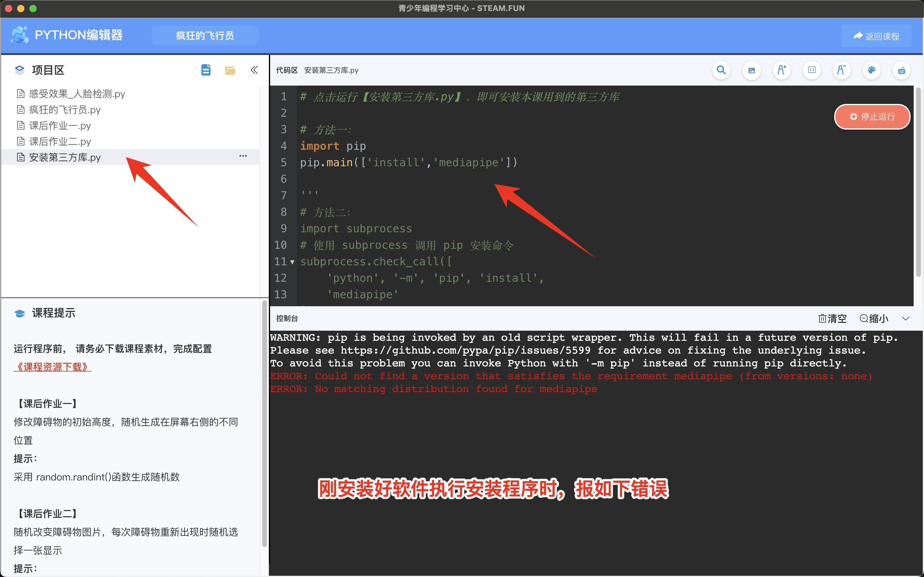Click the image insert icon
The height and width of the screenshot is (577, 924).
click(x=751, y=70)
